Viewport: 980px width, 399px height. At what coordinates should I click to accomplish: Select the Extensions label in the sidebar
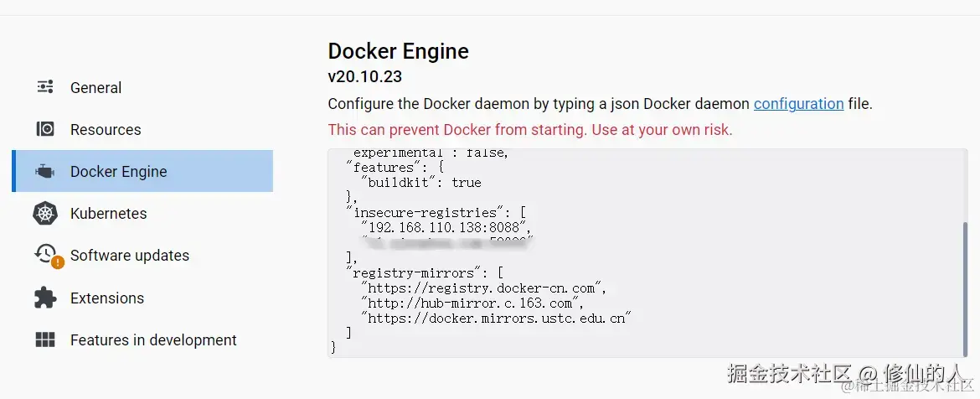click(107, 298)
